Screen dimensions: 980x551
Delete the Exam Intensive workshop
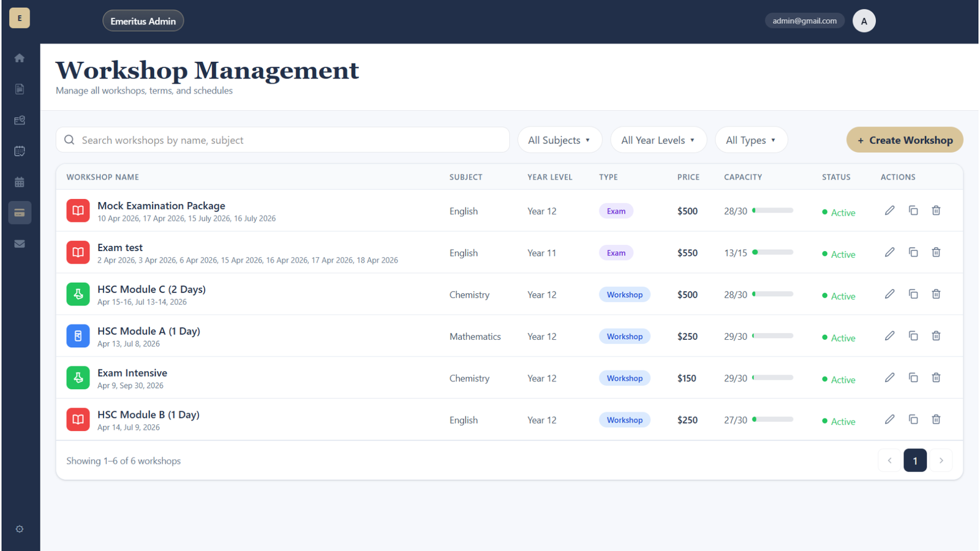click(936, 378)
